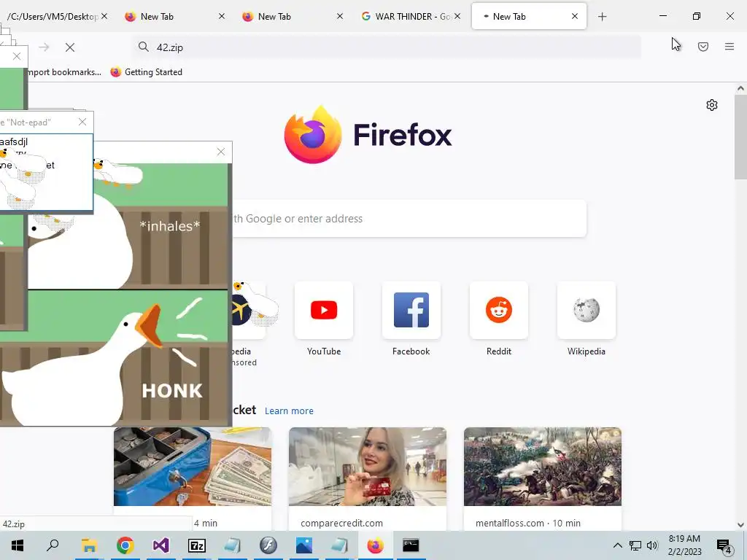The width and height of the screenshot is (747, 560).
Task: Switch to the first New Tab with Firefox icon
Action: [169, 16]
